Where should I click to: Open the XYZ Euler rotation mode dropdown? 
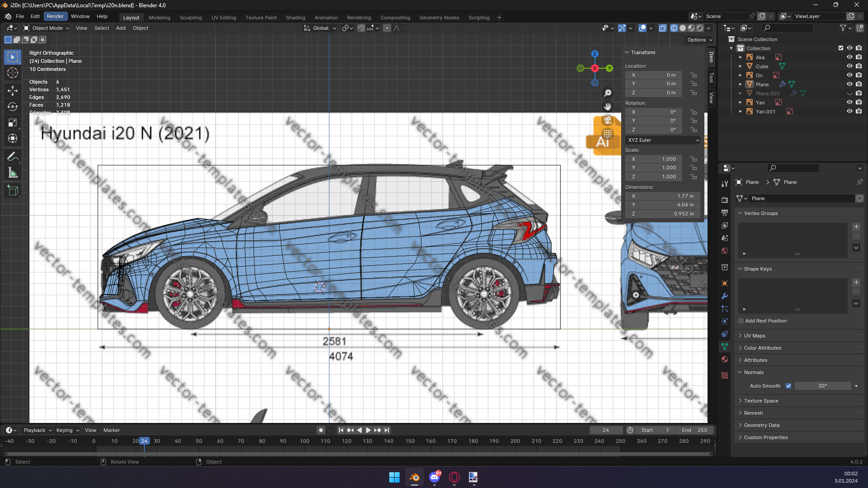pyautogui.click(x=663, y=140)
